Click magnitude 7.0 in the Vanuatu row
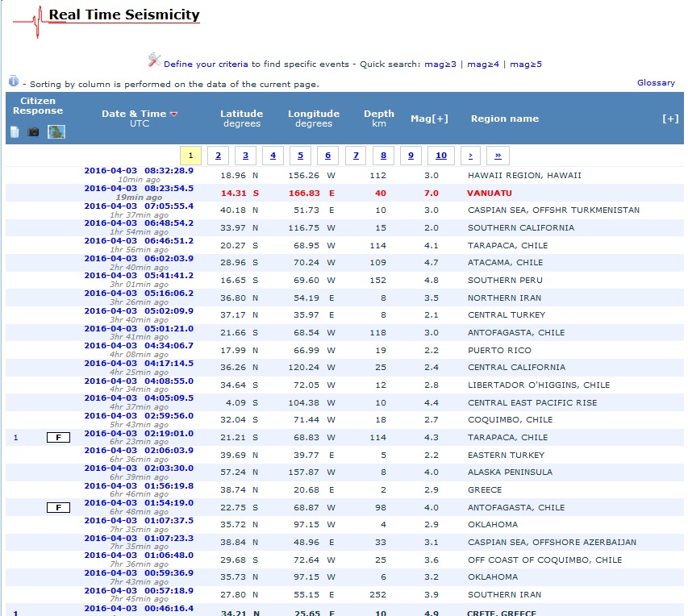The width and height of the screenshot is (688, 616). [432, 193]
